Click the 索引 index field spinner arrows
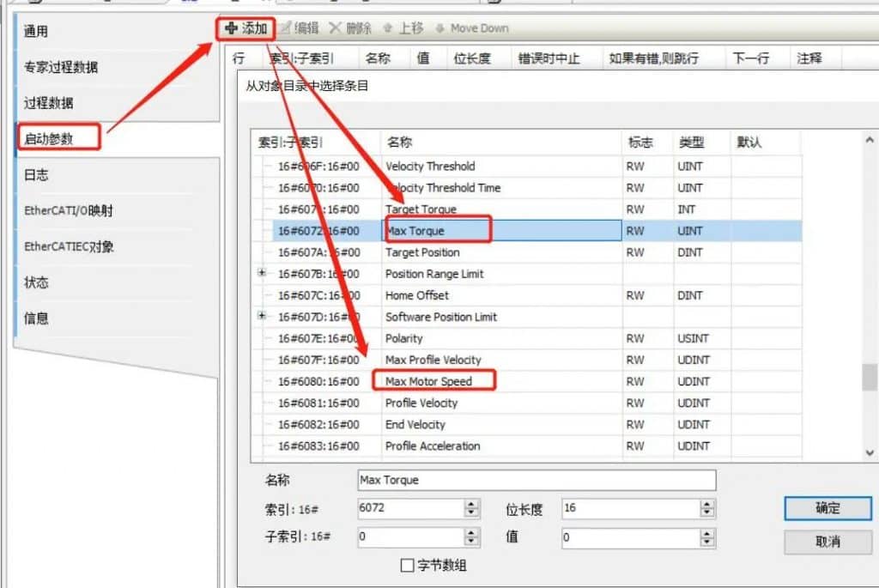Screen dimensions: 879x588 (471, 508)
